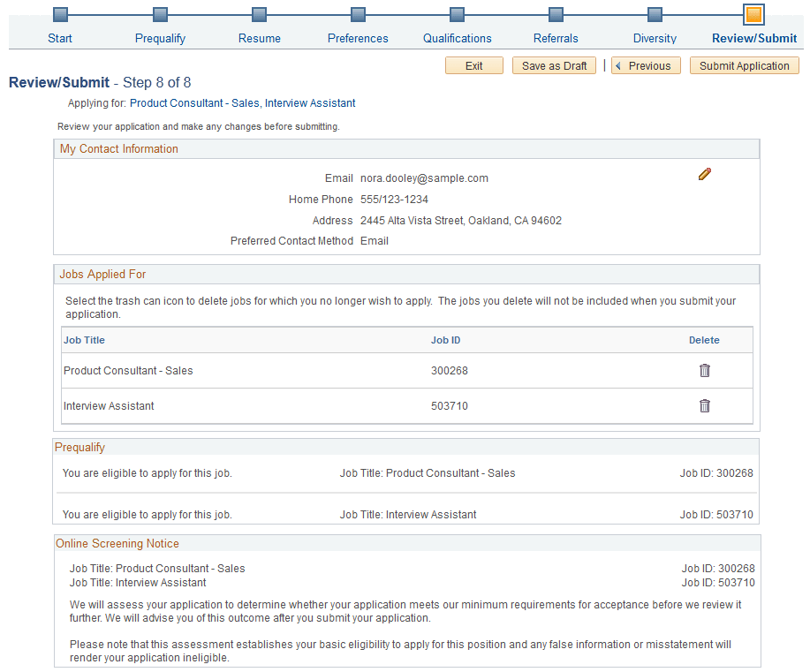Go to the Start step tab
This screenshot has height=672, width=810.
[59, 38]
